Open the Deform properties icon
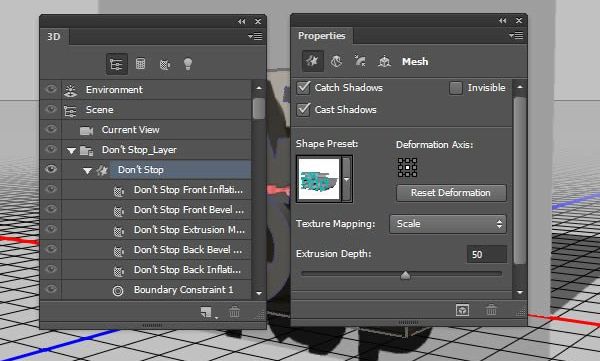This screenshot has height=361, width=600. click(x=336, y=61)
